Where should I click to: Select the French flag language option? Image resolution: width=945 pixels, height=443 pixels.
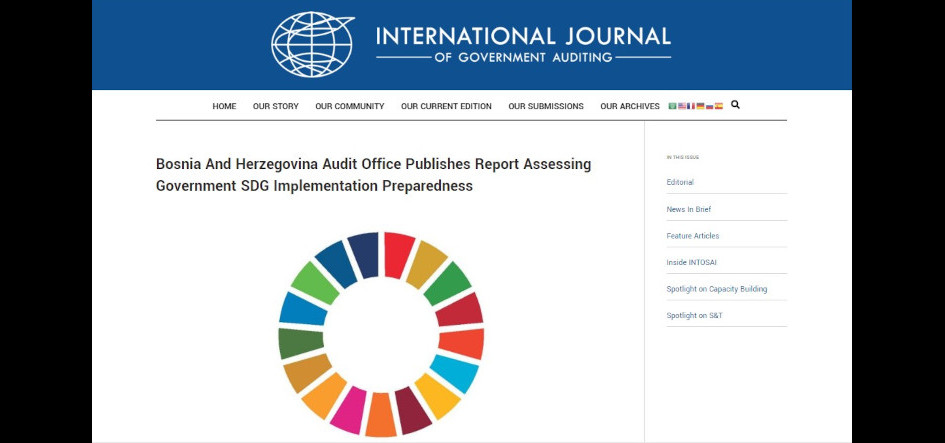pyautogui.click(x=691, y=106)
